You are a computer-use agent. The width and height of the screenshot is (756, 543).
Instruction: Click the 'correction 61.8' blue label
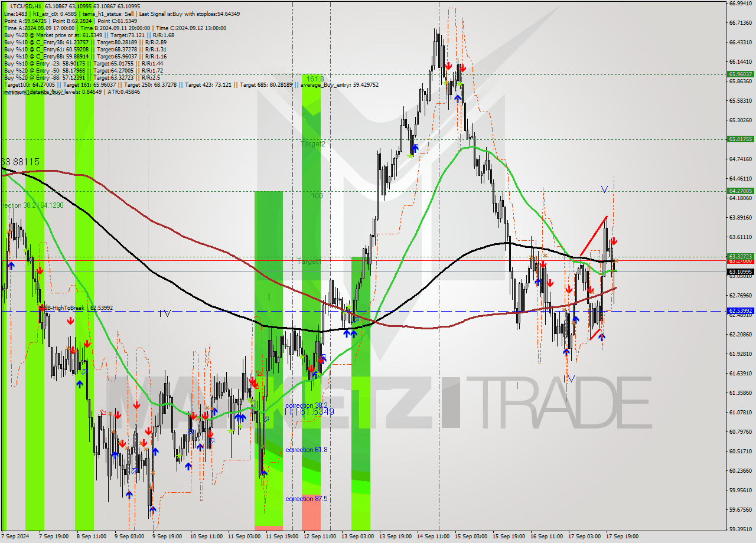tap(306, 450)
